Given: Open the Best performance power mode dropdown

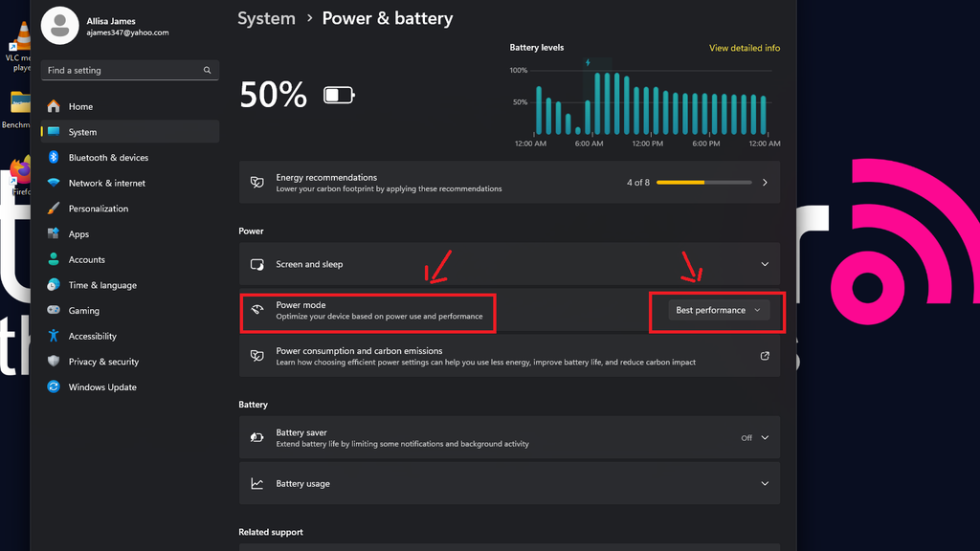Looking at the screenshot, I should pos(718,310).
